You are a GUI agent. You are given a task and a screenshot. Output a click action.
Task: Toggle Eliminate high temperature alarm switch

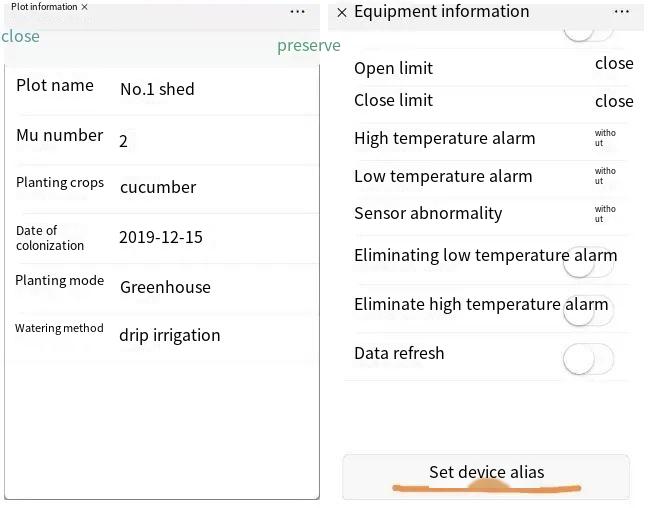[x=588, y=311]
